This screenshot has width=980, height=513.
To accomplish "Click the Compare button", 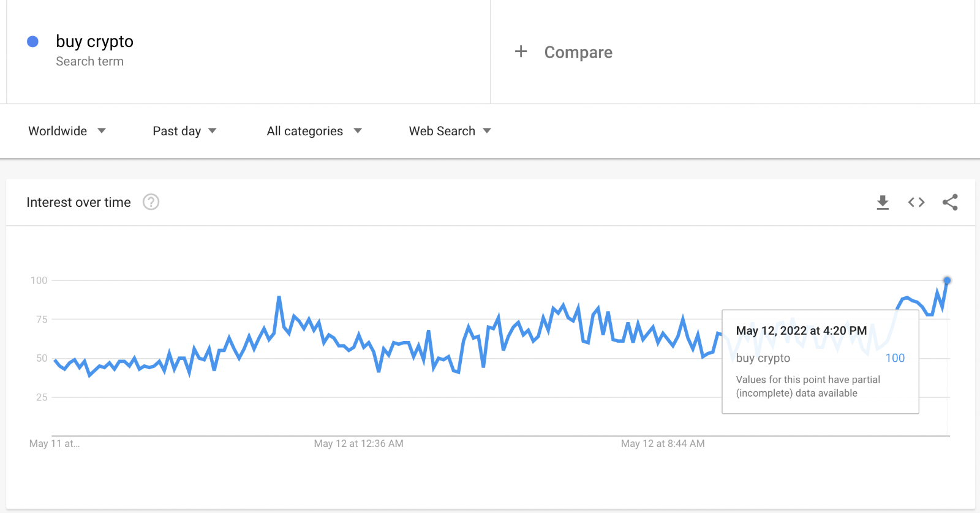I will pos(578,53).
